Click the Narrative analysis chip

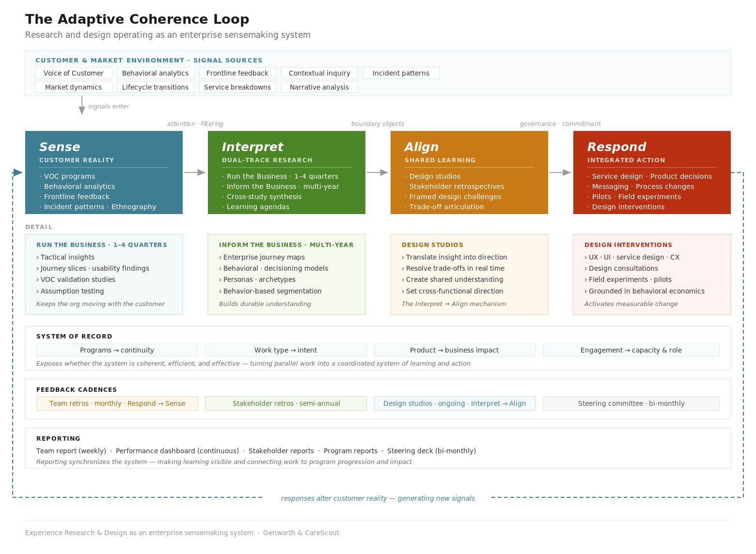[x=319, y=87]
